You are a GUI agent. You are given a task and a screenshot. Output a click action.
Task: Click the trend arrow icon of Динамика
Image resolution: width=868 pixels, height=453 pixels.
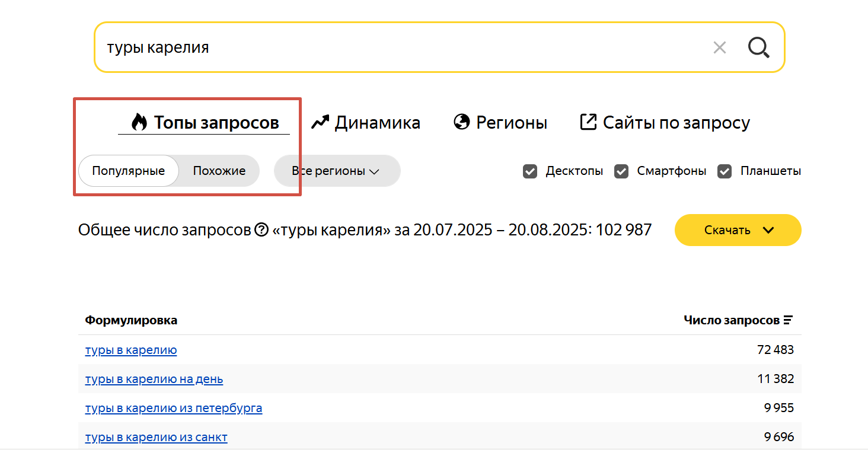pyautogui.click(x=320, y=122)
